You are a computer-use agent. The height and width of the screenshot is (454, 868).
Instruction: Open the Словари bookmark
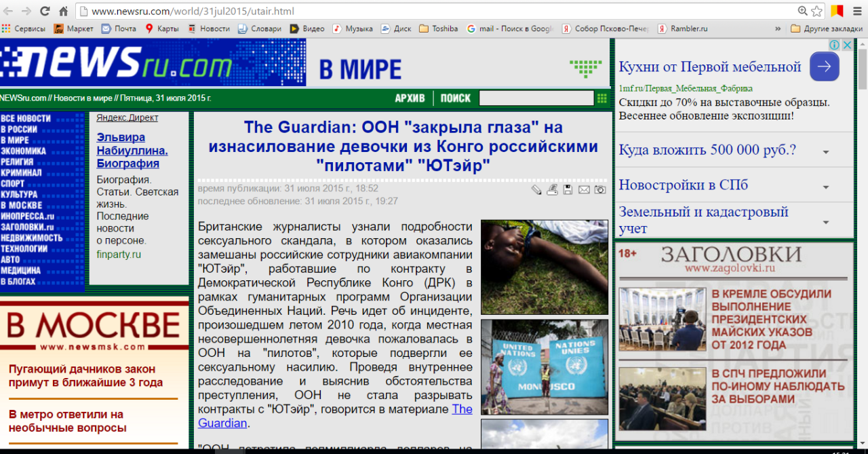[x=260, y=29]
